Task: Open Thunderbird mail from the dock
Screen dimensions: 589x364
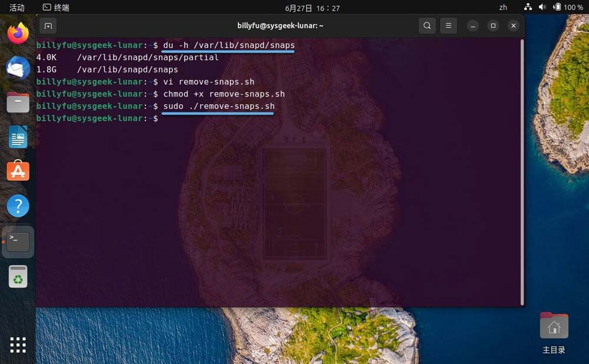Action: (x=18, y=68)
